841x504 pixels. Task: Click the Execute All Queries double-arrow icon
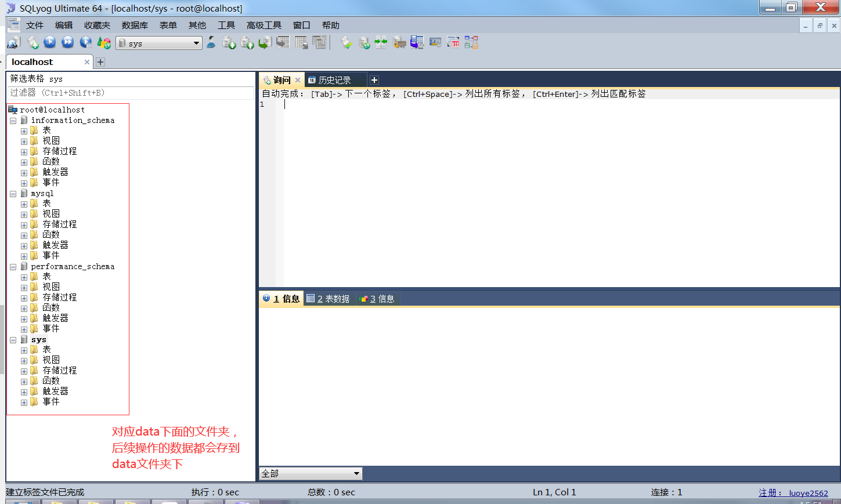coord(68,42)
